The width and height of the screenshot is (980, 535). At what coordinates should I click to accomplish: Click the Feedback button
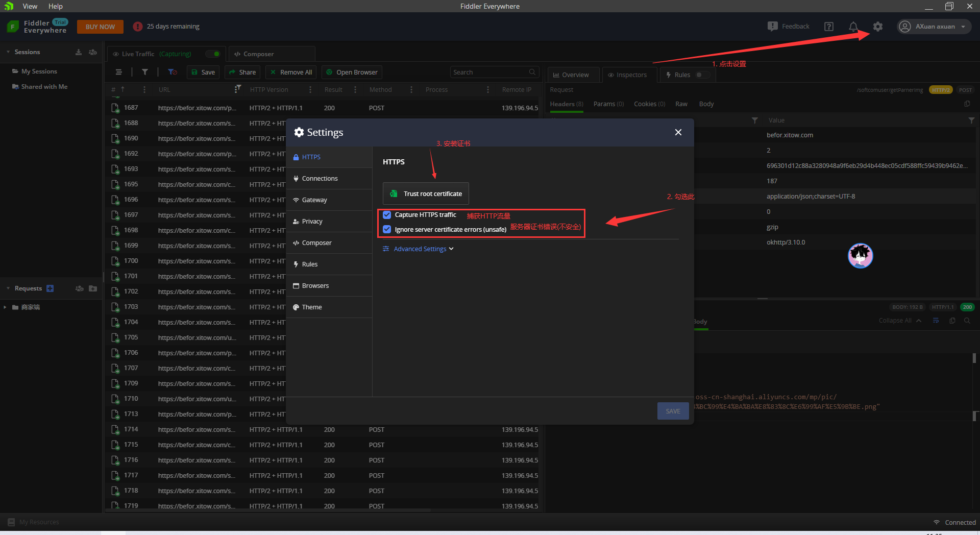click(x=789, y=27)
